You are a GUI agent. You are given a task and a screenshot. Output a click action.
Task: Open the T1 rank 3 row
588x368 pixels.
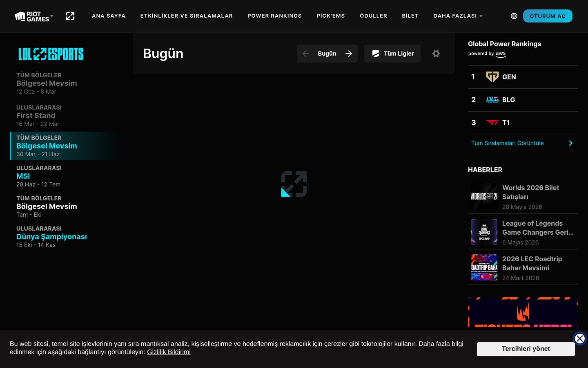click(x=523, y=123)
